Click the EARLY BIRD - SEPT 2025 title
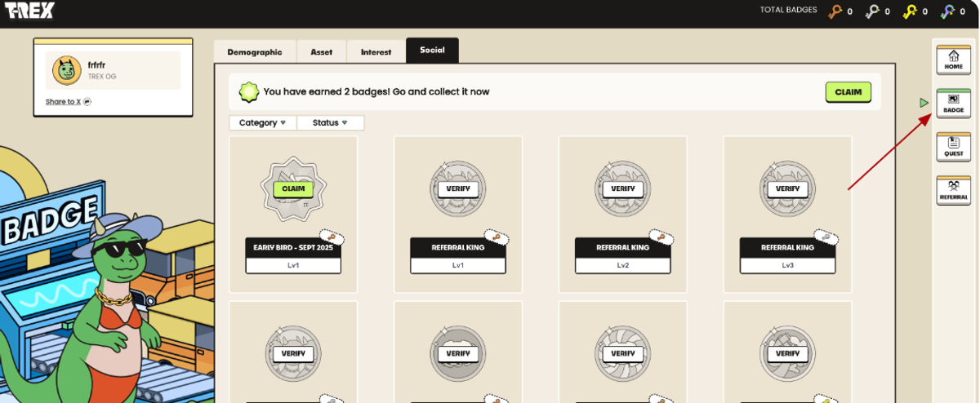 [x=293, y=247]
